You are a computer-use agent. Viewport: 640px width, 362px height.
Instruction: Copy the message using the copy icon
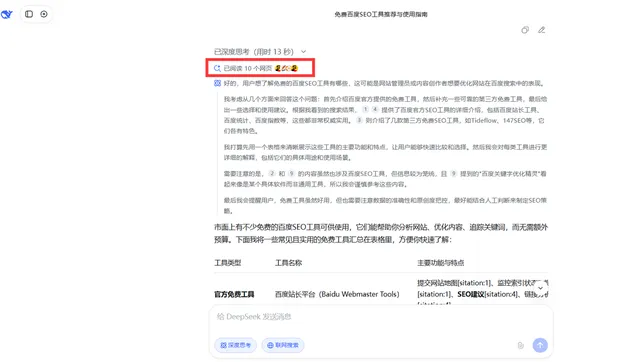(525, 30)
